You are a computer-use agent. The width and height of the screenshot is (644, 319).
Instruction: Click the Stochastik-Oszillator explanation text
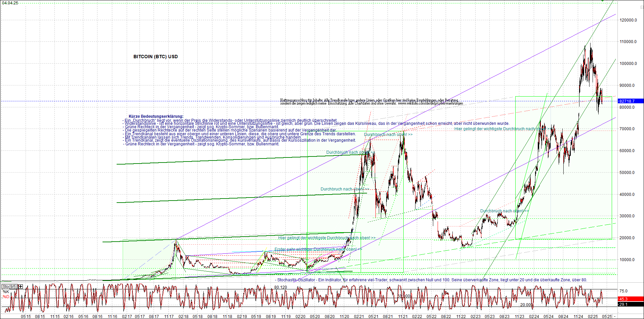[431, 280]
